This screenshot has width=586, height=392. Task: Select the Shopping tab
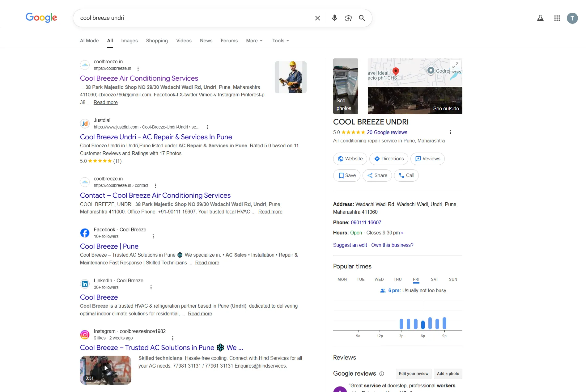(x=157, y=40)
